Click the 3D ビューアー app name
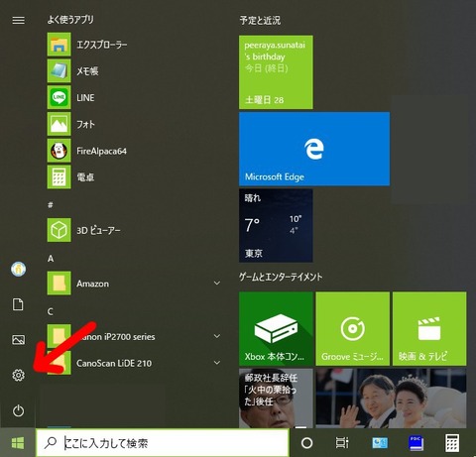The width and height of the screenshot is (476, 457). [98, 230]
